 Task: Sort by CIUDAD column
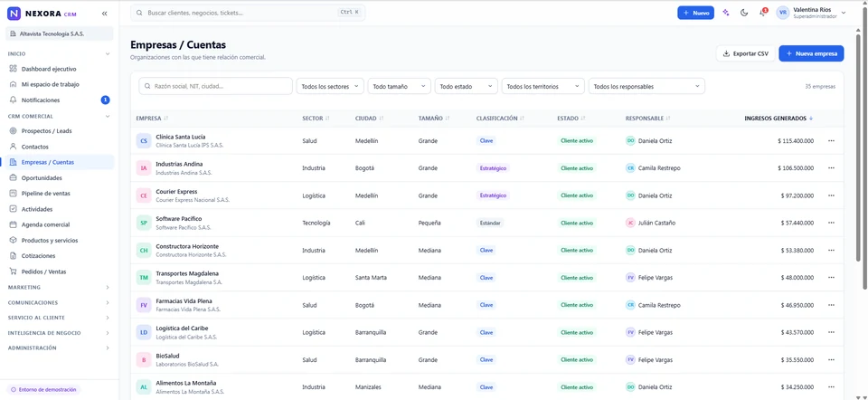pyautogui.click(x=369, y=118)
